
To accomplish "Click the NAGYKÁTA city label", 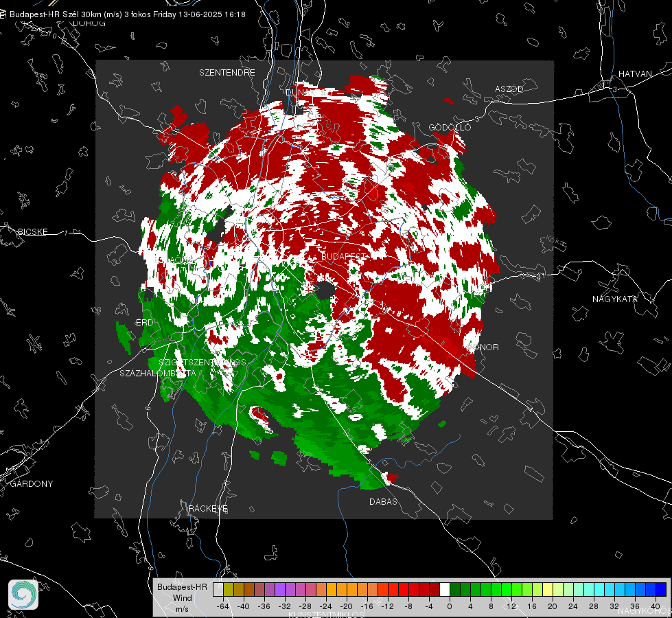I will 615,299.
